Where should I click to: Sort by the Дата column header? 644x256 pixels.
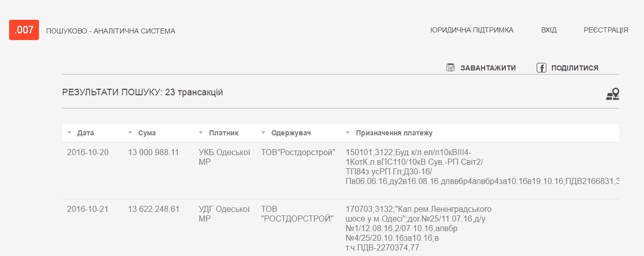tap(86, 133)
